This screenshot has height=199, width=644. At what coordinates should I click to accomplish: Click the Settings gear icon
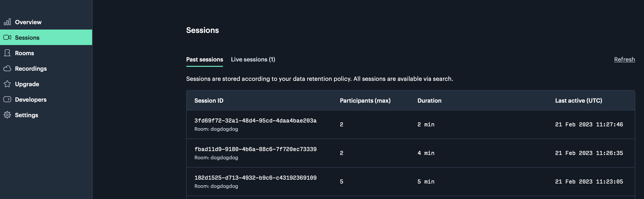(x=7, y=115)
